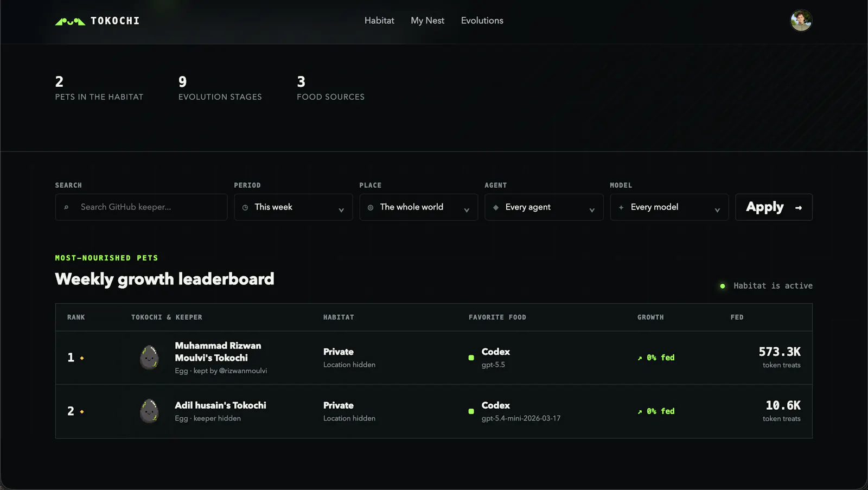
Task: Click the Tokochi logo icon
Action: (70, 21)
